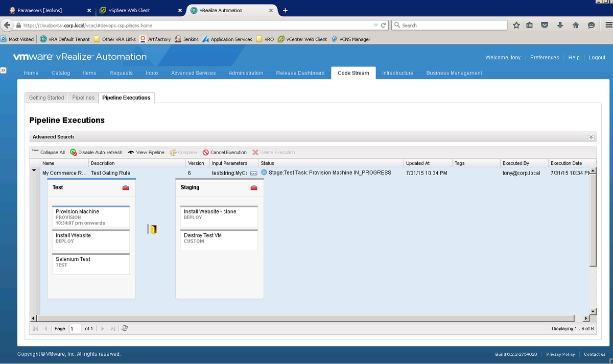Go to the first page of results
Screen dimensions: 613x364
click(36, 328)
